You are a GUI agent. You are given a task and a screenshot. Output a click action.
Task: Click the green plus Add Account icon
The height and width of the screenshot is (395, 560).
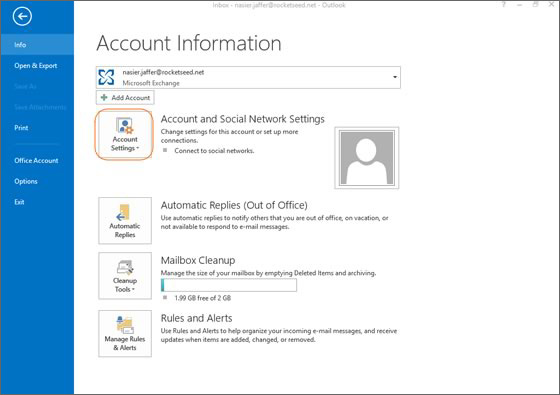[104, 98]
